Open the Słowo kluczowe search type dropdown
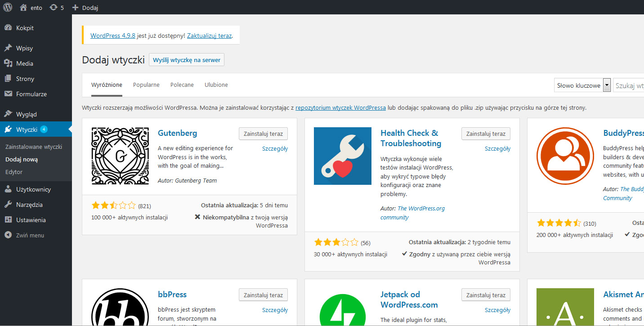Screen dimensions: 644x326 582,85
